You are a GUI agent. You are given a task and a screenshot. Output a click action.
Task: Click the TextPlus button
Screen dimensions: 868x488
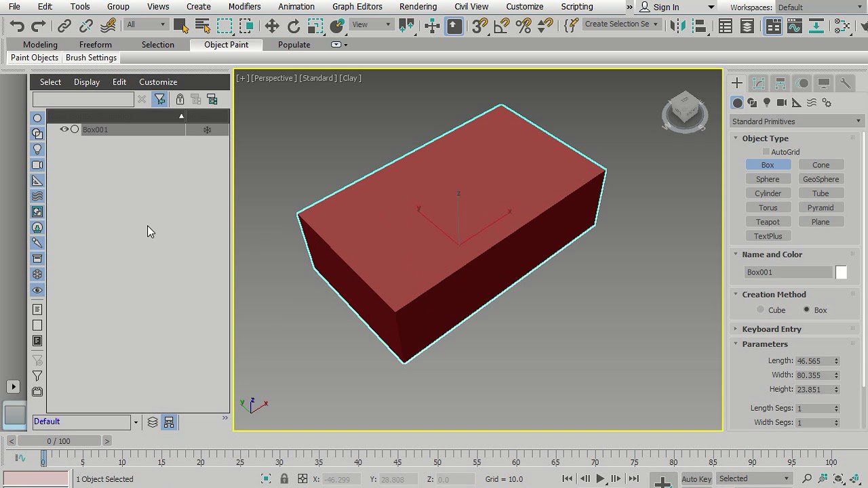coord(768,236)
